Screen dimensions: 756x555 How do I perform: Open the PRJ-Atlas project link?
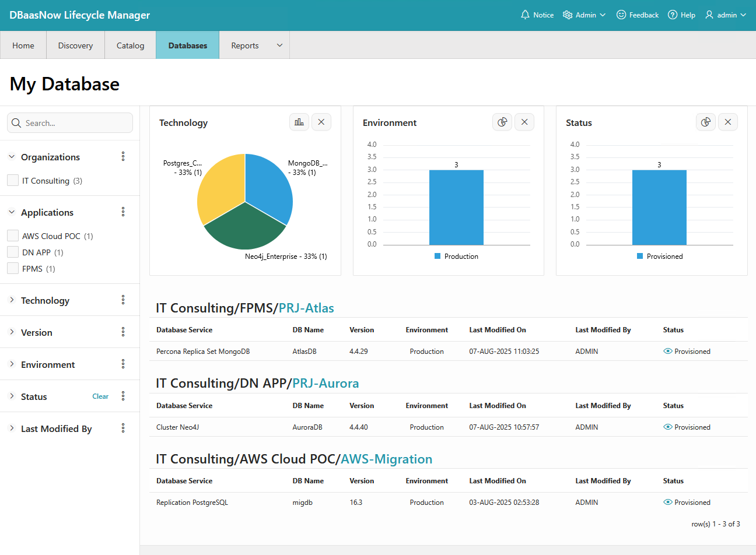click(x=306, y=308)
